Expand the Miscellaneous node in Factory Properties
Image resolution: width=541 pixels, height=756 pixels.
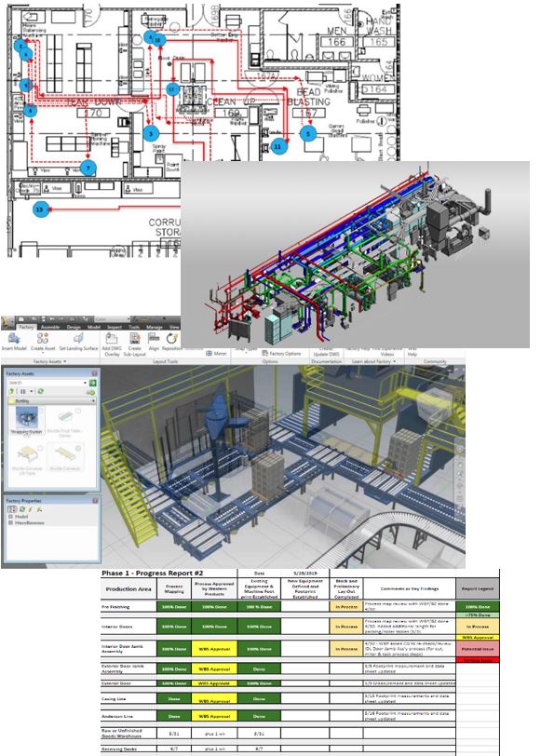coord(10,522)
